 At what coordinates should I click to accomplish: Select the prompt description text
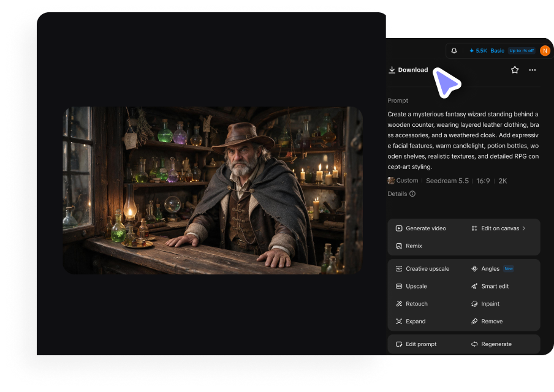(x=463, y=140)
